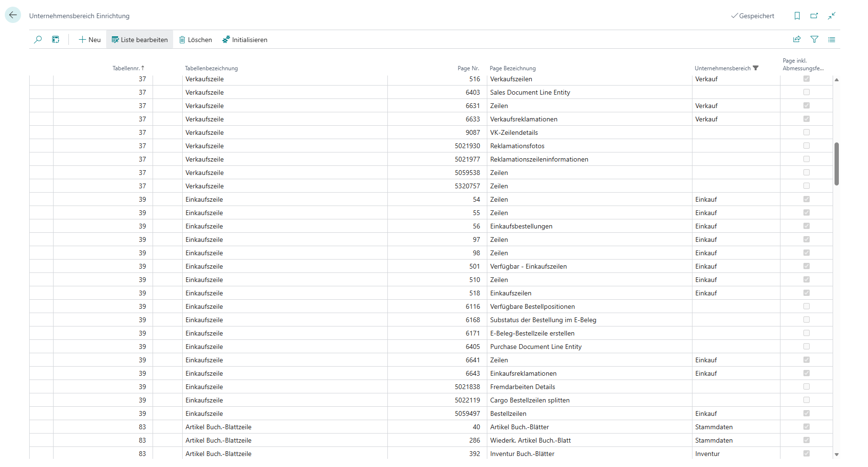868x467 pixels.
Task: Navigate back with the arrow button
Action: click(x=13, y=15)
